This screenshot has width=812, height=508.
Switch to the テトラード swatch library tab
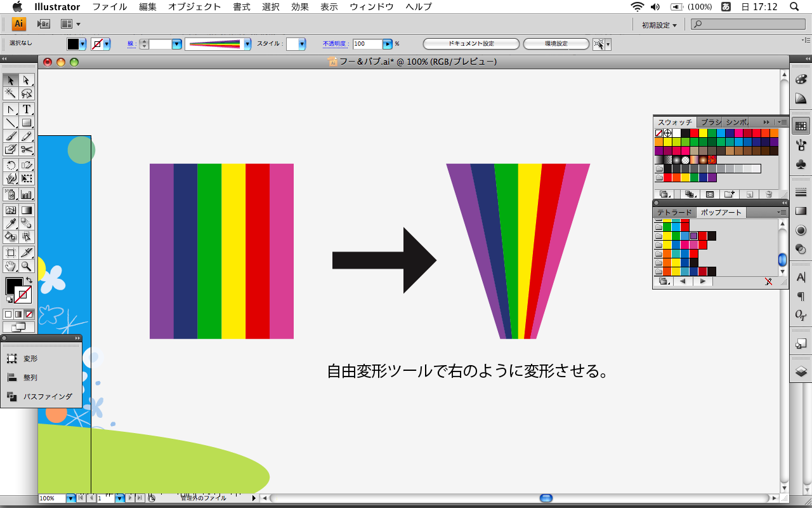674,213
